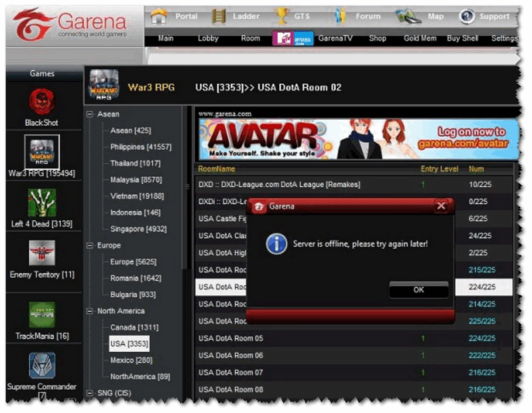This screenshot has width=532, height=413.
Task: Select Vietnam [19188] server
Action: tap(137, 196)
